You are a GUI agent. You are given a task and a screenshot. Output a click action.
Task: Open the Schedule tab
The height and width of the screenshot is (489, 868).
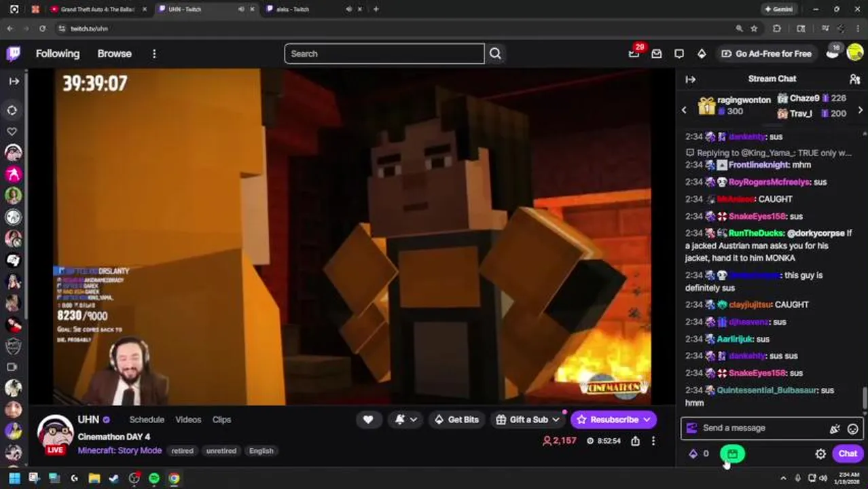(x=147, y=420)
